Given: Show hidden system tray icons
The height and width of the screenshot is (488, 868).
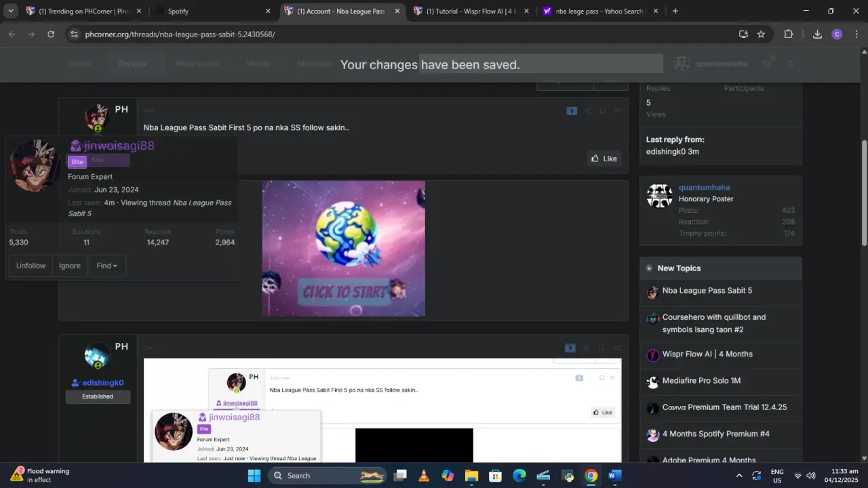Looking at the screenshot, I should [739, 476].
